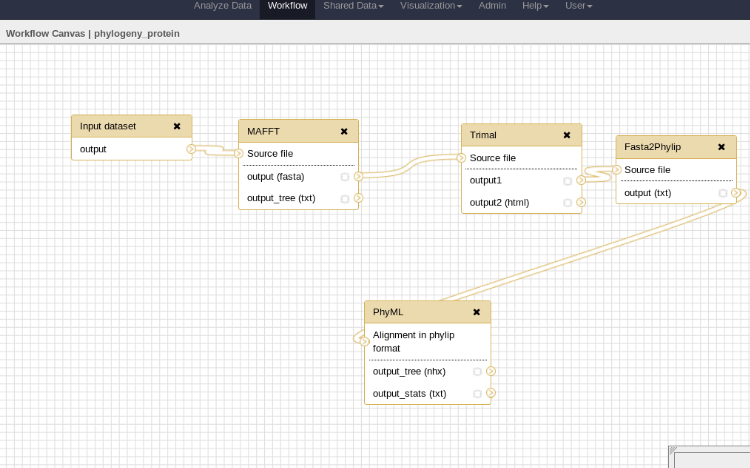Open the Admin tab

coord(492,6)
